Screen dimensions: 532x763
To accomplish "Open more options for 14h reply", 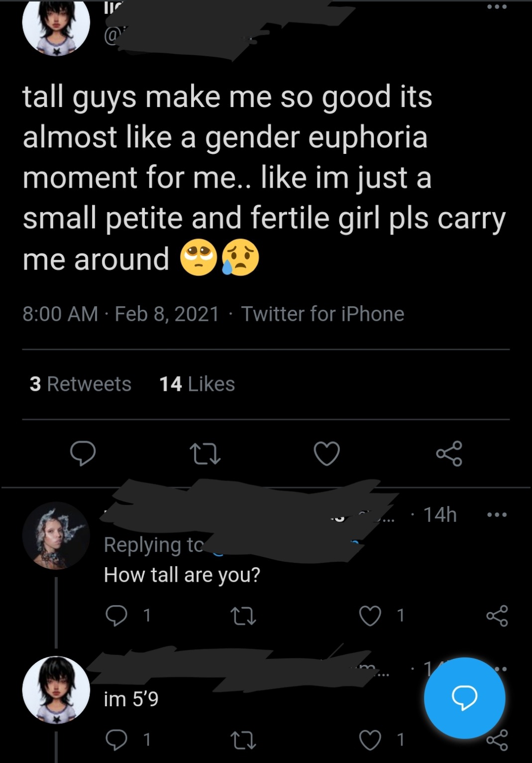I will coord(497,515).
